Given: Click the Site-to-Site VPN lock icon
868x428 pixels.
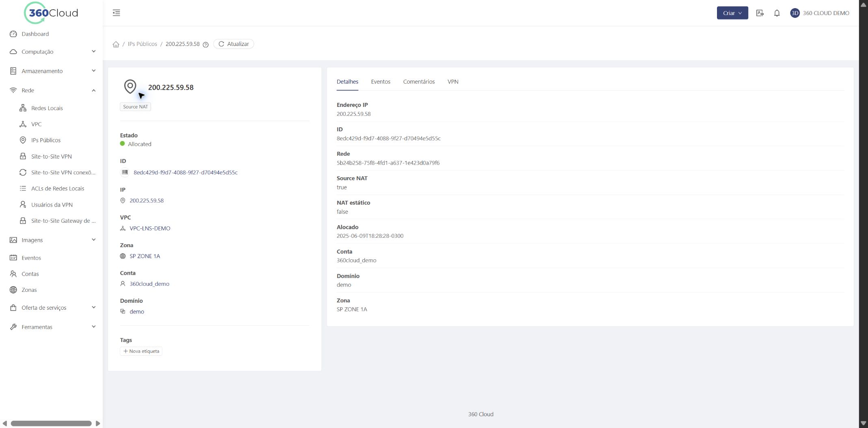Looking at the screenshot, I should [23, 156].
